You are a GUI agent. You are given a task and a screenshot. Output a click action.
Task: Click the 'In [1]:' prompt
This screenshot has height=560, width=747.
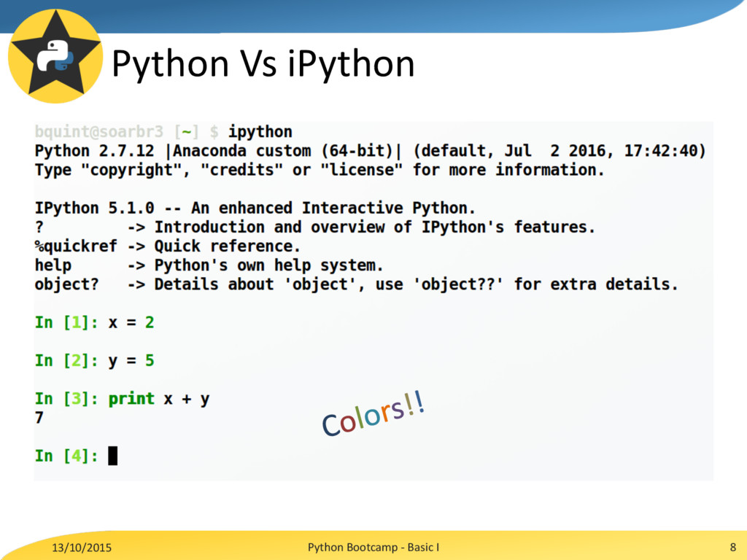(66, 322)
